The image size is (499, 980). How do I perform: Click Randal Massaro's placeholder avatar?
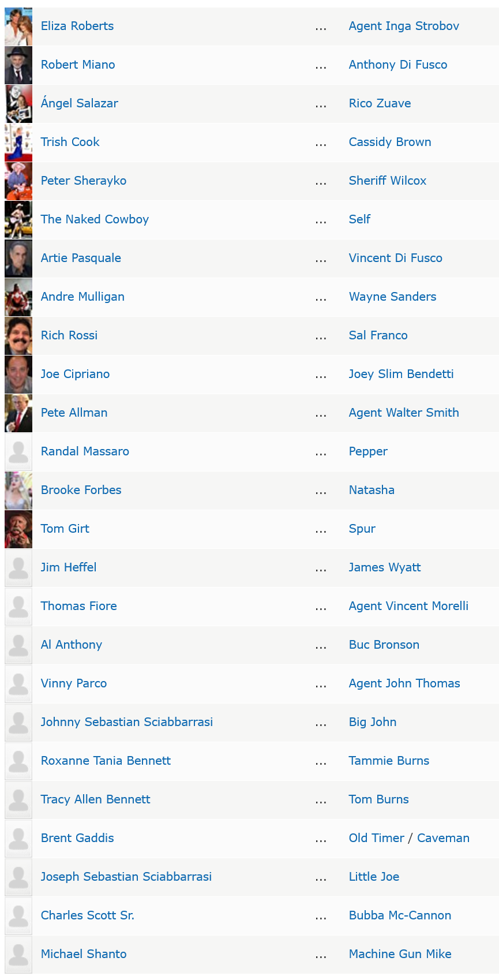tap(18, 451)
